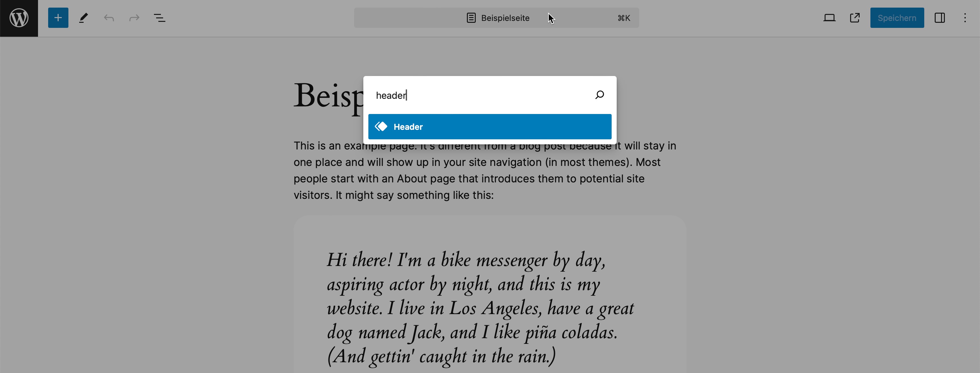Select the Header command result

490,127
